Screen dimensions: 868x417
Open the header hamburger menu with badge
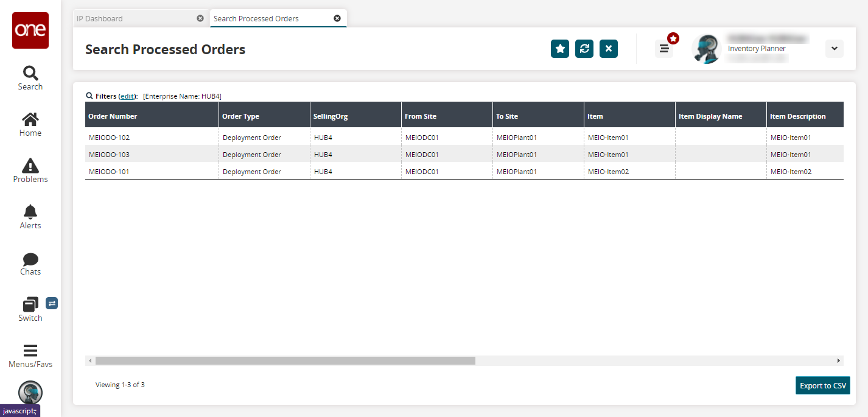(664, 49)
